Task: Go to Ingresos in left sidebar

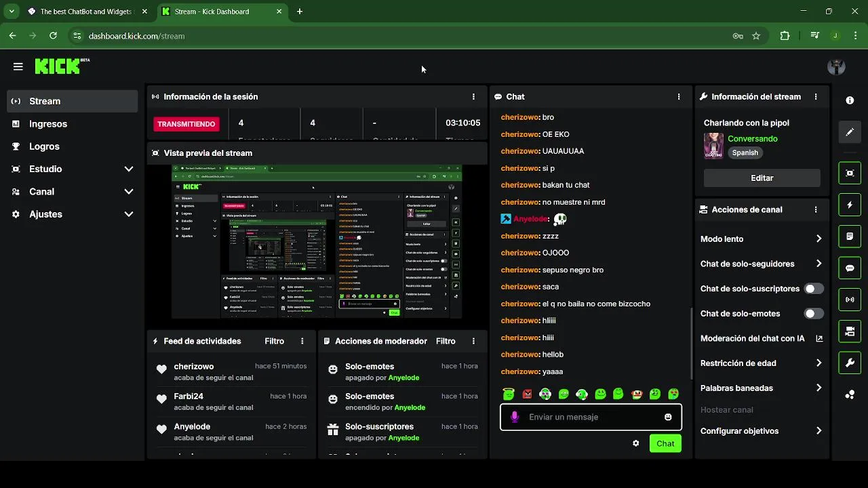Action: [x=72, y=124]
